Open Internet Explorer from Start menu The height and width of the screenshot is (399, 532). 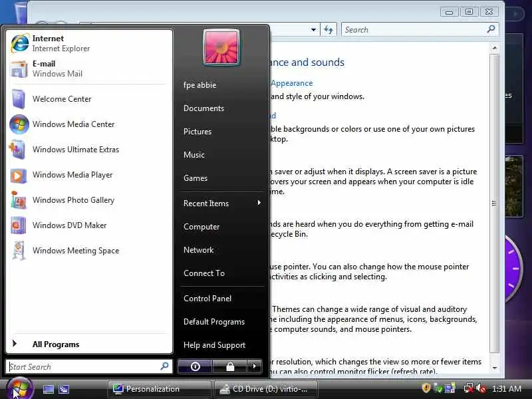(89, 43)
